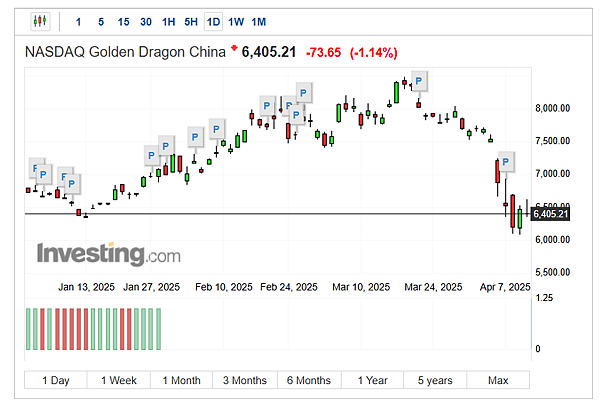This screenshot has width=600, height=409.
Task: Click the Jan 27, 2025 date label
Action: pyautogui.click(x=151, y=287)
